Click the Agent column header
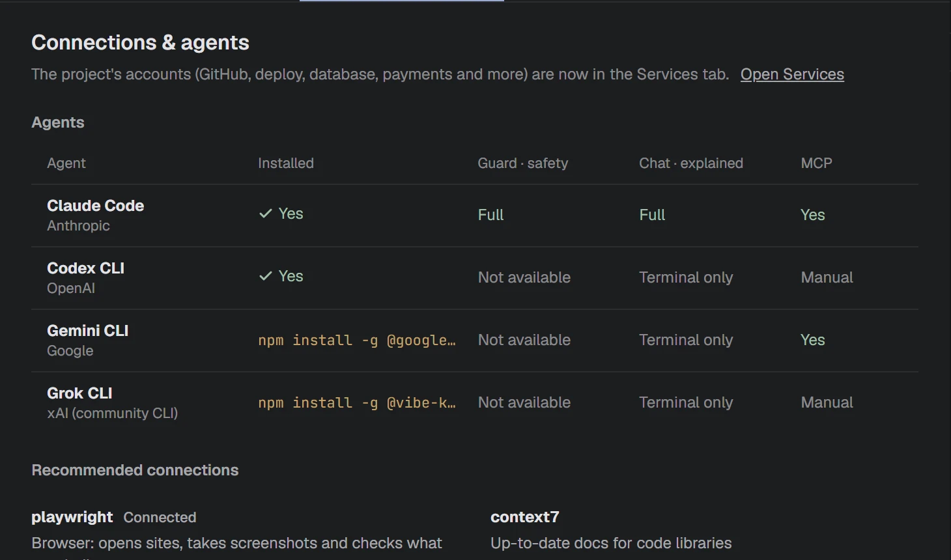 (66, 163)
